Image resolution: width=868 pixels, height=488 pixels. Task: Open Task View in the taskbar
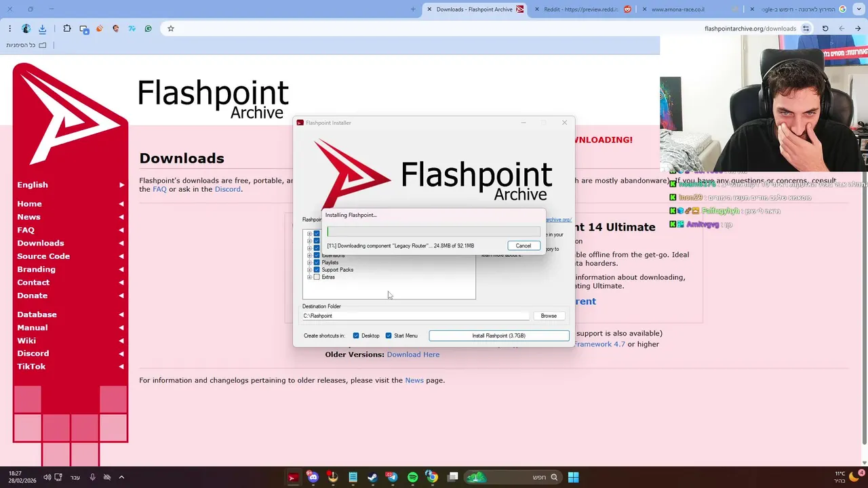[x=452, y=477]
